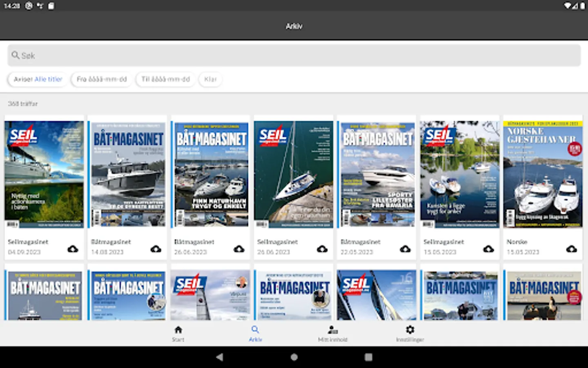The width and height of the screenshot is (588, 368).
Task: Download Seilmagasinet 04.09.2023 issue via cloud icon
Action: pyautogui.click(x=73, y=249)
